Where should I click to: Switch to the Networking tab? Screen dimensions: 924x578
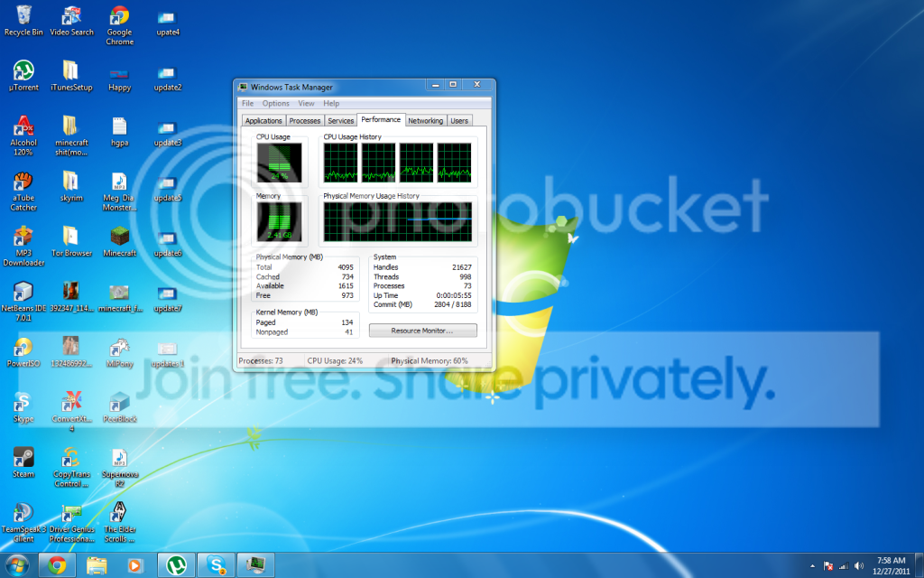(x=426, y=120)
